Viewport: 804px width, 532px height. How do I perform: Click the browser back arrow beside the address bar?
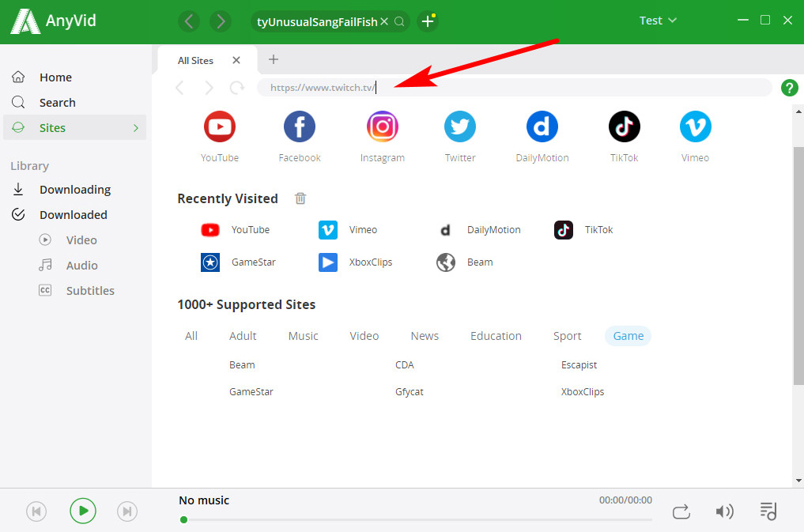[x=179, y=88]
